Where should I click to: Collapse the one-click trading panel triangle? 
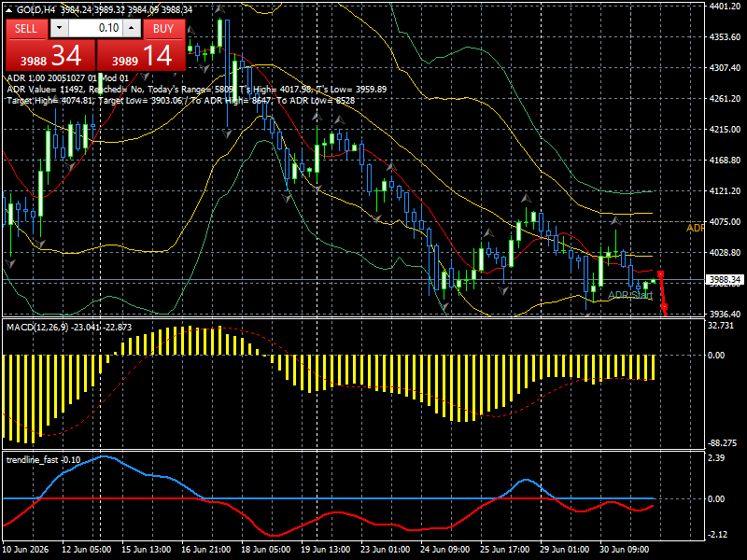click(x=9, y=10)
